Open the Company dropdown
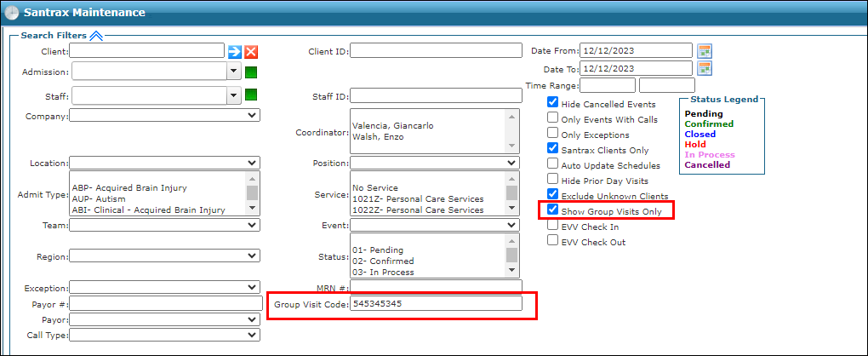The width and height of the screenshot is (868, 356). [165, 115]
